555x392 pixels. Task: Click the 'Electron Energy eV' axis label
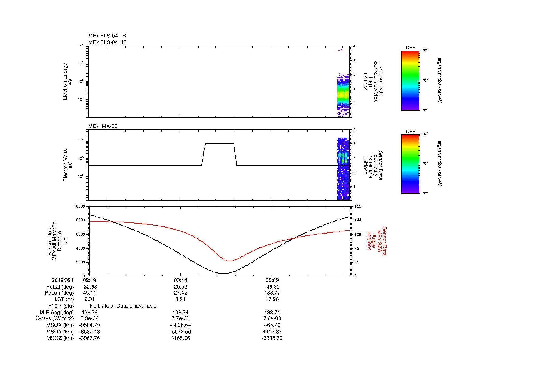(x=67, y=82)
